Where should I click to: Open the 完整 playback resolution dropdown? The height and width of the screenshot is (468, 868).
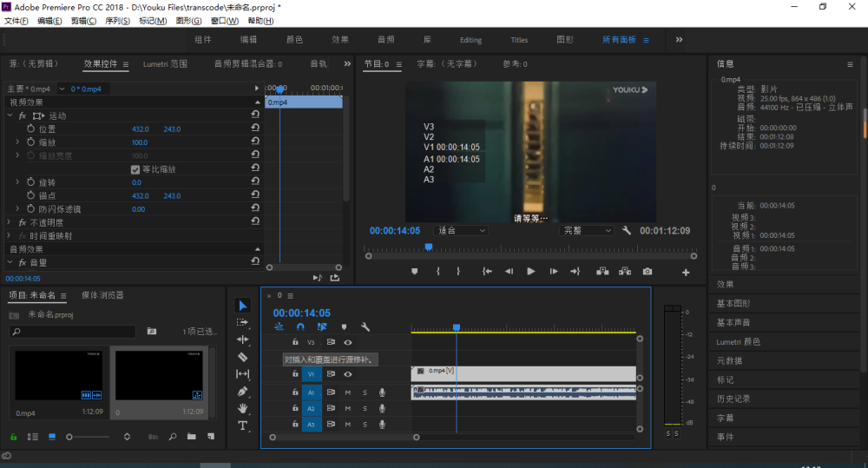(586, 231)
